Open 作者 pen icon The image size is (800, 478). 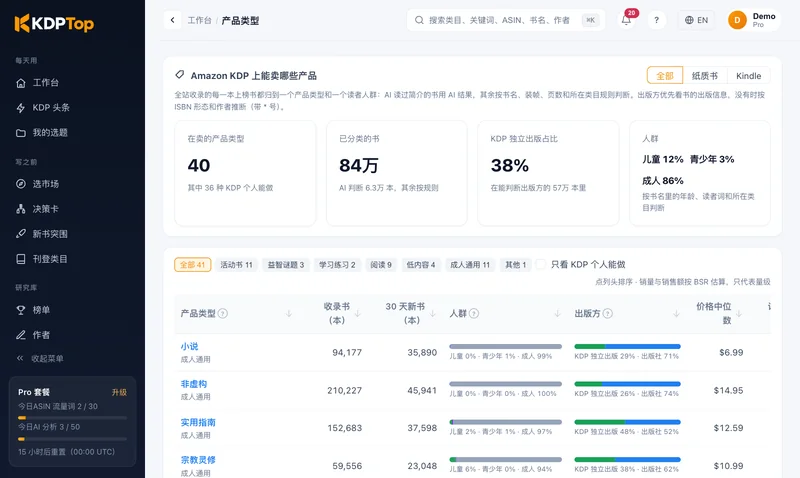tap(21, 335)
